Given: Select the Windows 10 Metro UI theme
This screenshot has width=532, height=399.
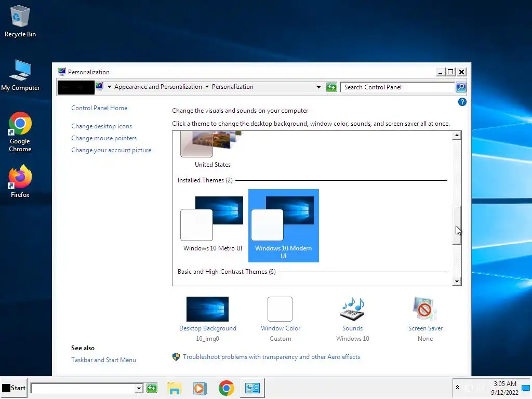Looking at the screenshot, I should pyautogui.click(x=212, y=224).
